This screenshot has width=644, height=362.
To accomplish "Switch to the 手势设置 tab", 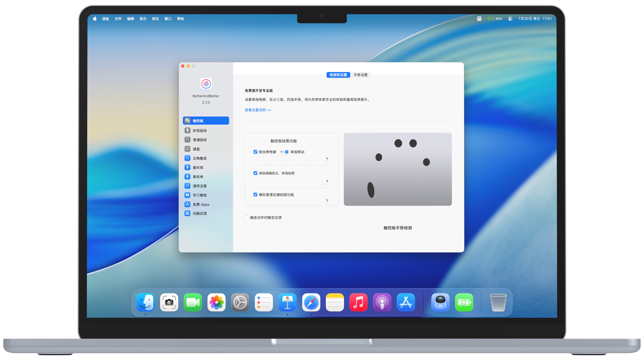I will pos(360,75).
